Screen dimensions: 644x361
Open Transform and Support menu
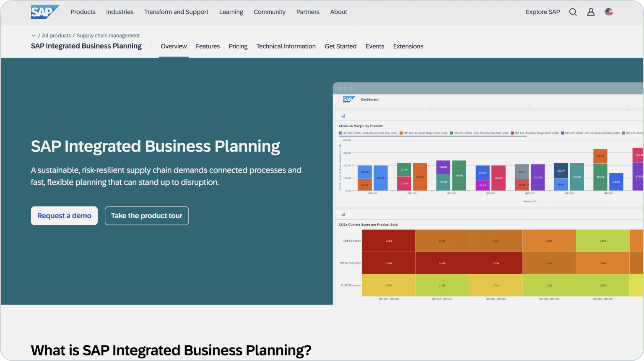(176, 12)
